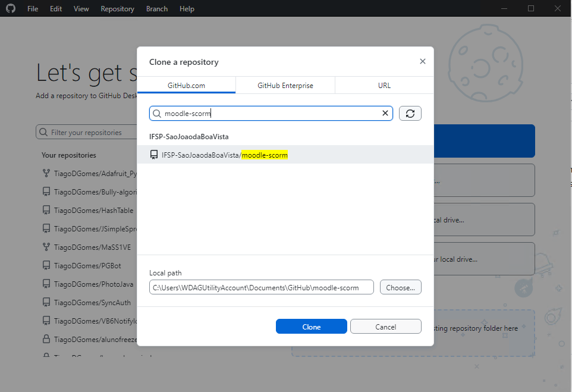Open the Repository menu
This screenshot has width=572, height=392.
click(118, 9)
